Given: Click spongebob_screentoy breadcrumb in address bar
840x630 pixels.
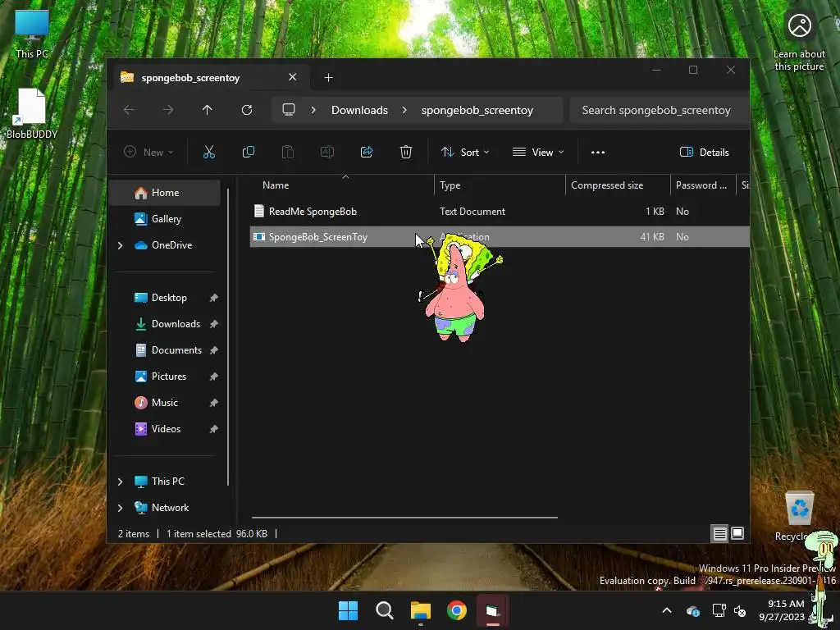Looking at the screenshot, I should click(x=477, y=110).
